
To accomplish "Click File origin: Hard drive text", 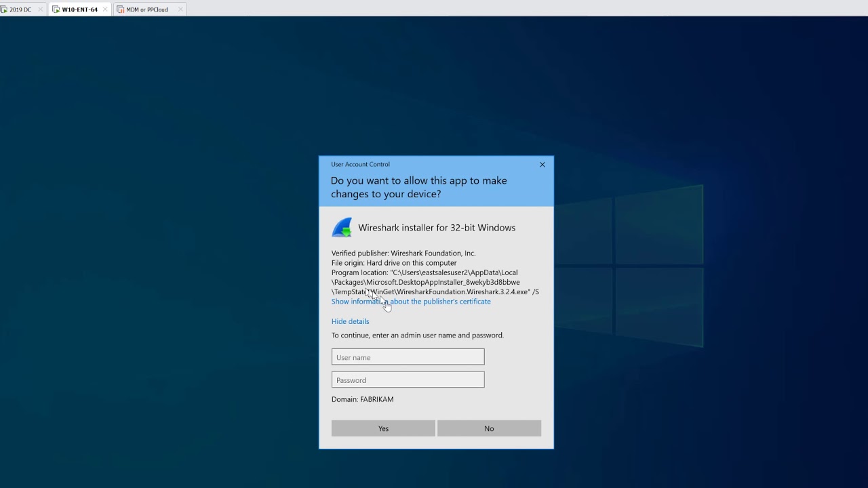I will [x=394, y=263].
